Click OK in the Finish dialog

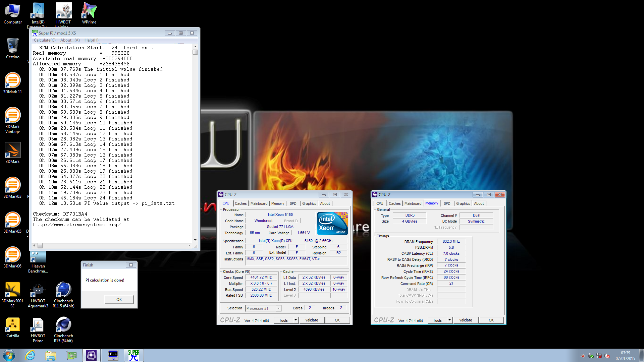click(x=119, y=300)
